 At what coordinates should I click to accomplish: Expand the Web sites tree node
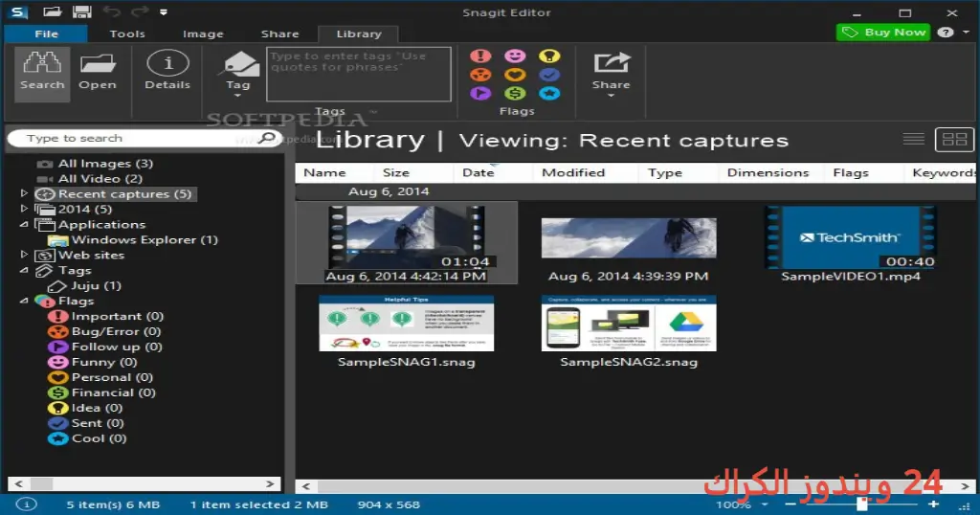[x=24, y=255]
